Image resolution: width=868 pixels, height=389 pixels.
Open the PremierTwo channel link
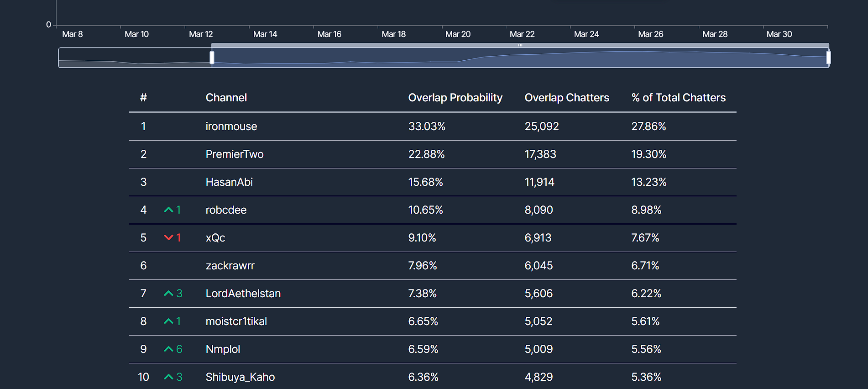(x=234, y=154)
